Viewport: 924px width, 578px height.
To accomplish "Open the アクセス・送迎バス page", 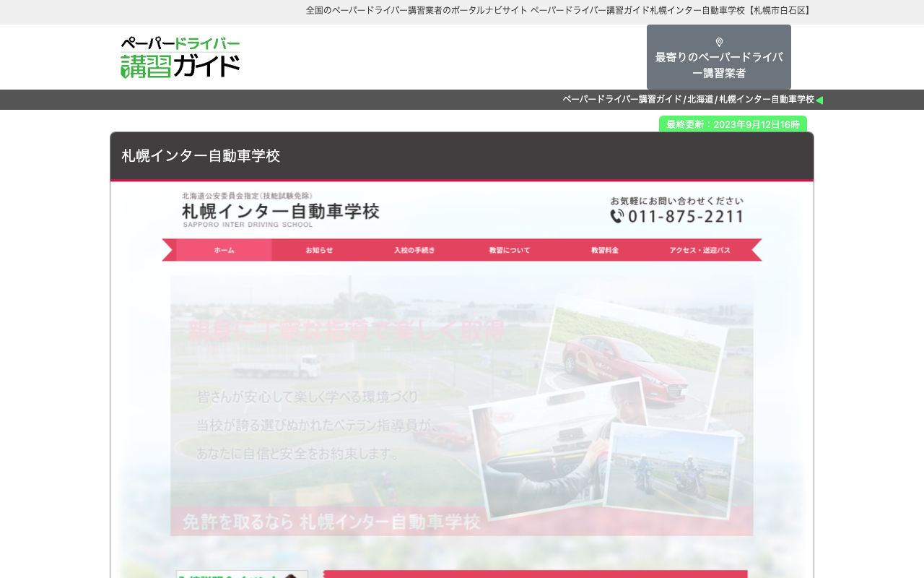I will pyautogui.click(x=700, y=250).
